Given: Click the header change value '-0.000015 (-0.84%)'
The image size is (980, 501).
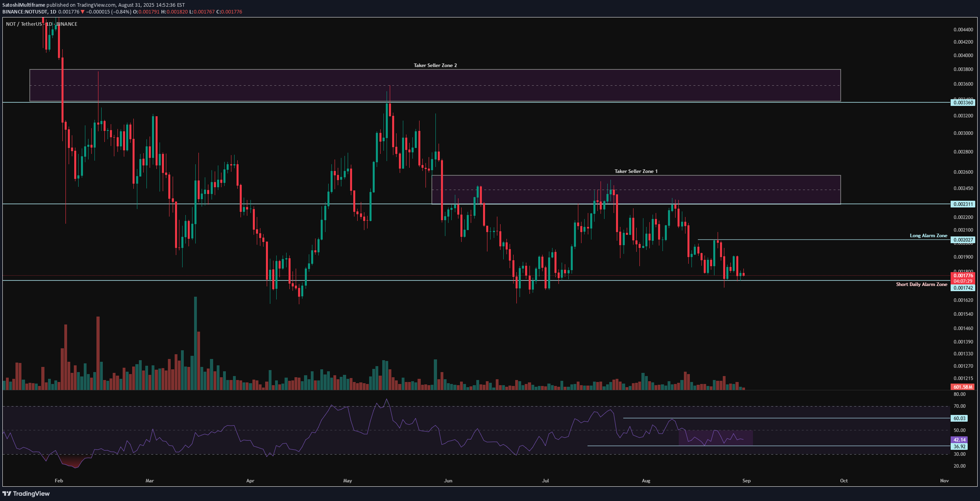Looking at the screenshot, I should [x=109, y=12].
